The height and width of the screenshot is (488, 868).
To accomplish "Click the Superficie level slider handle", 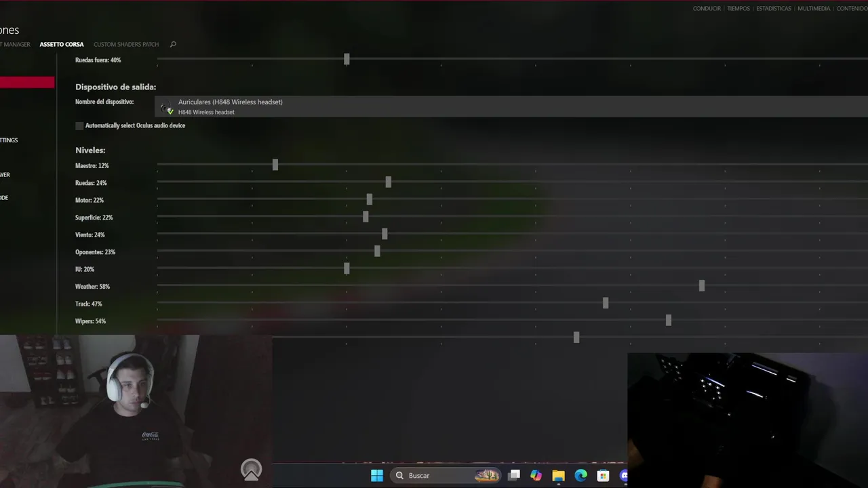I will tap(366, 216).
